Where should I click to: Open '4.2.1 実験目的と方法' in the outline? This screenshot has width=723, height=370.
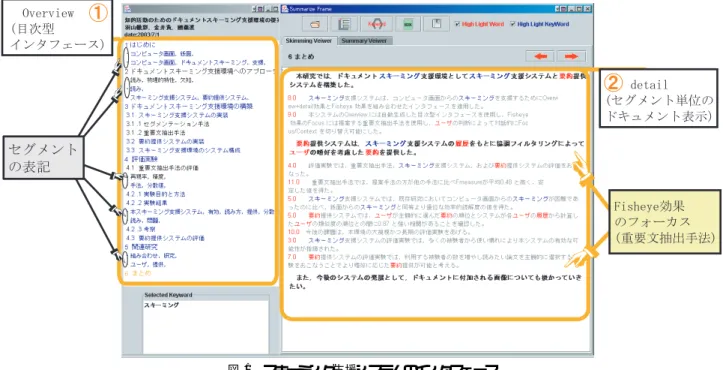155,194
